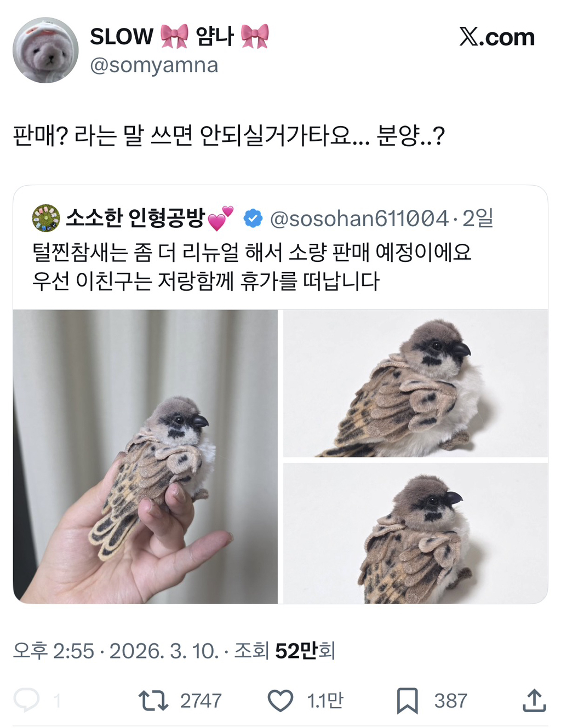Click the X.com logo
The width and height of the screenshot is (561, 728).
click(497, 37)
